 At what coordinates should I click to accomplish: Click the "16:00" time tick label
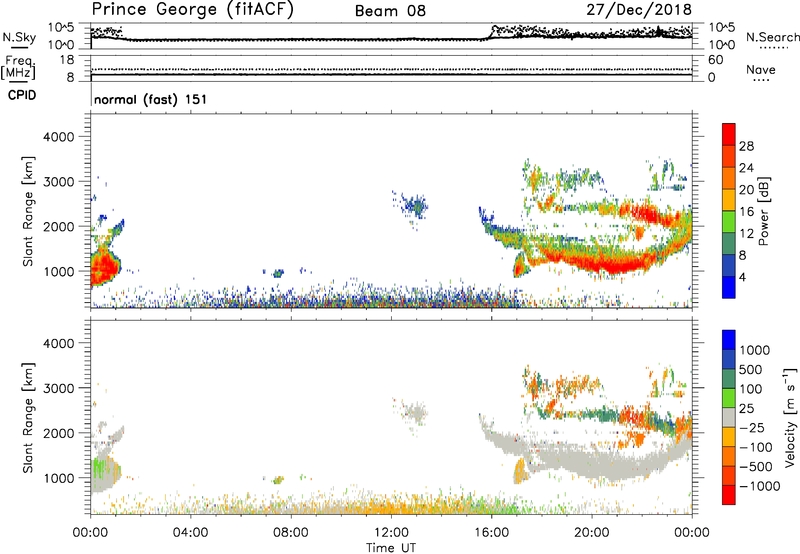pos(491,533)
